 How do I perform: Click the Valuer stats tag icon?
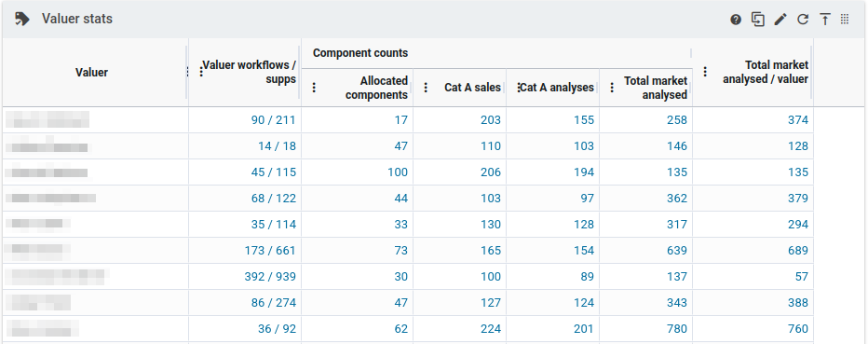pyautogui.click(x=22, y=20)
